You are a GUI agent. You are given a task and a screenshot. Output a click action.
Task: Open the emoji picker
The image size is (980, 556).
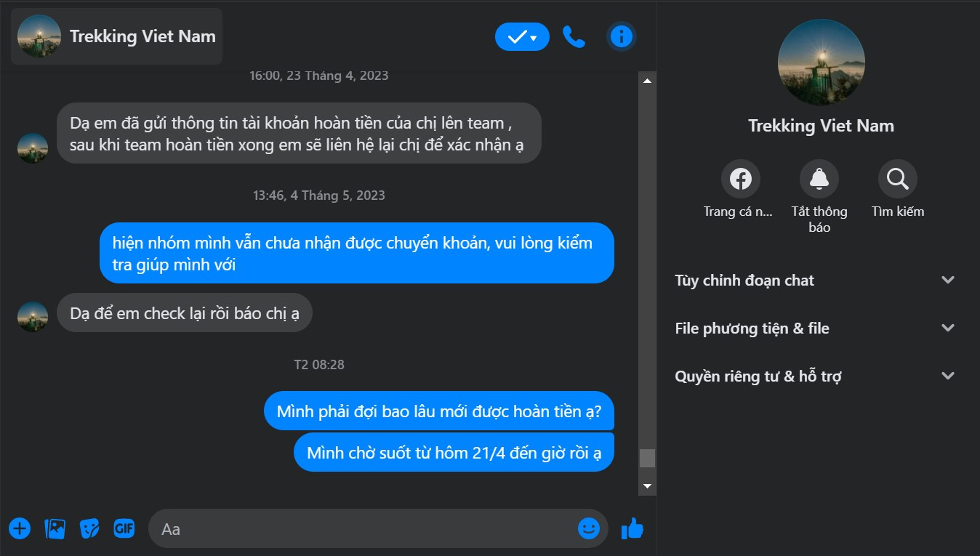click(x=588, y=528)
